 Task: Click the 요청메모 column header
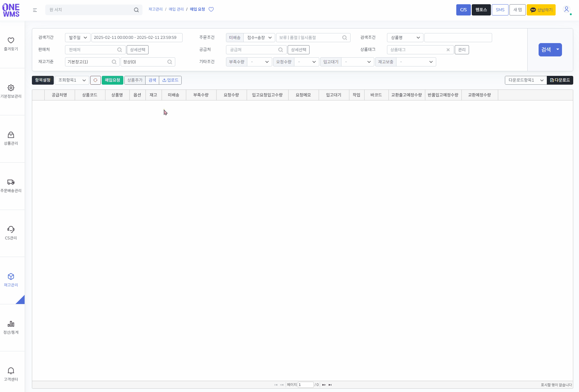coord(303,95)
